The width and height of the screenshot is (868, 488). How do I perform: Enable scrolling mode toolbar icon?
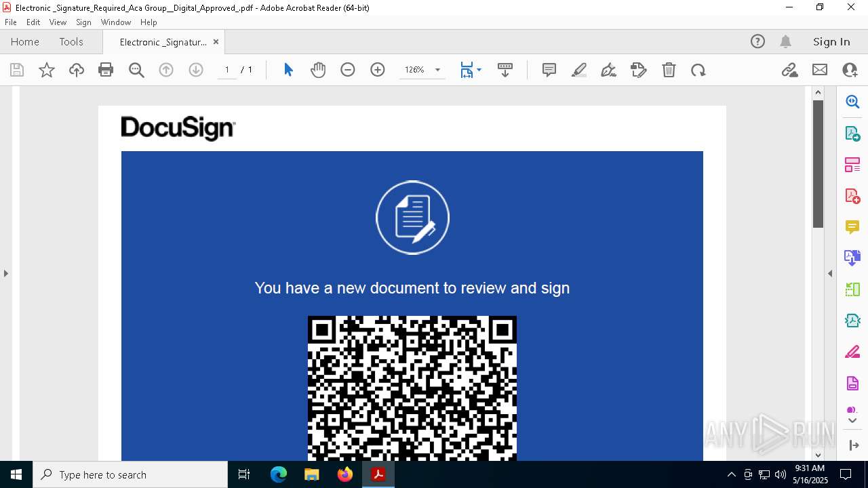coord(505,70)
